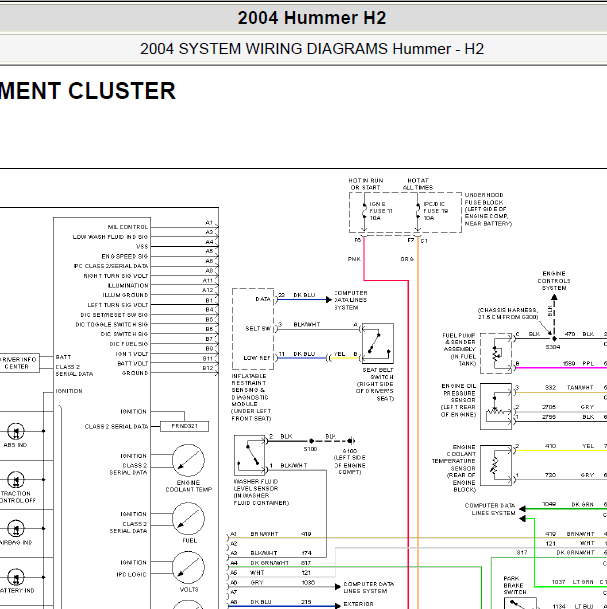607x609 pixels.
Task: Click the washer fluid level sensor symbol
Action: click(250, 456)
